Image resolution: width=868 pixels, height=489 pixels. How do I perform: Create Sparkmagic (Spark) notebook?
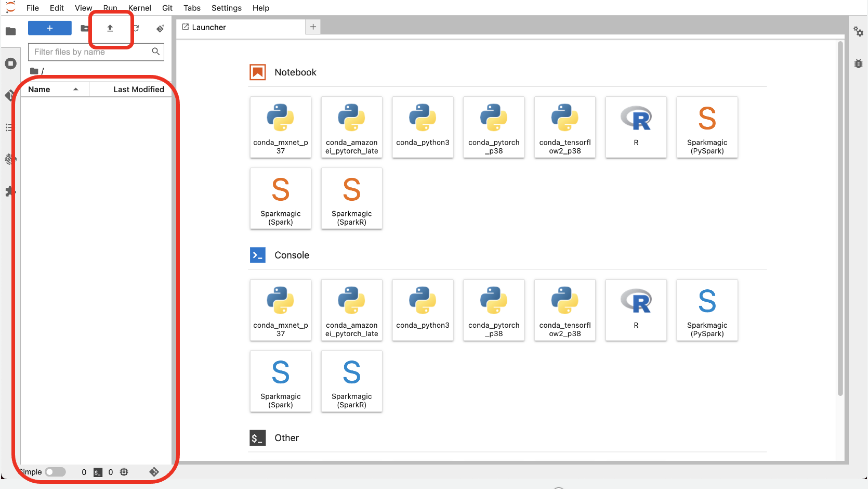[281, 198]
